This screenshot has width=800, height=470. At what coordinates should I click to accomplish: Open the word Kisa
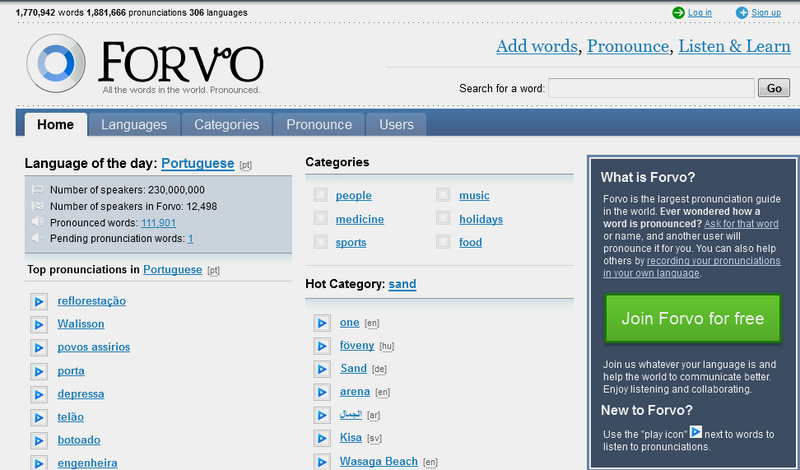351,437
